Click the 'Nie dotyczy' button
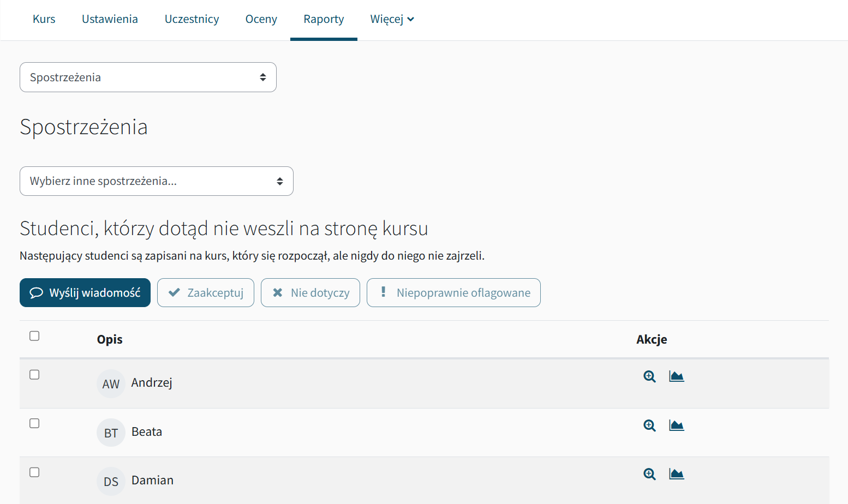 tap(310, 293)
